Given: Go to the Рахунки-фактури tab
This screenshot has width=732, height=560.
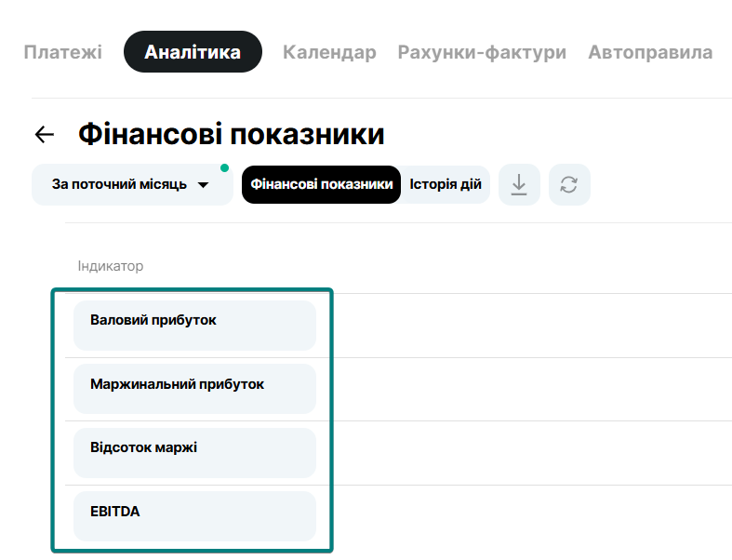Looking at the screenshot, I should point(482,52).
